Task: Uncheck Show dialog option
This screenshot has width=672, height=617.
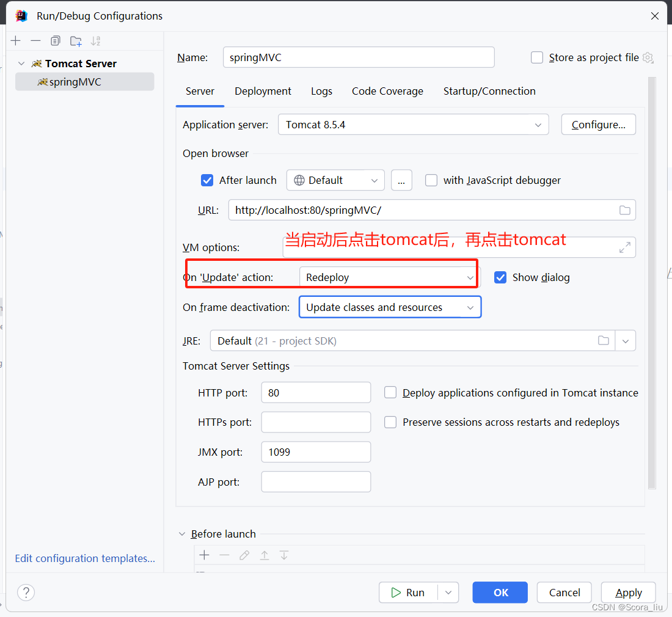Action: pos(500,277)
